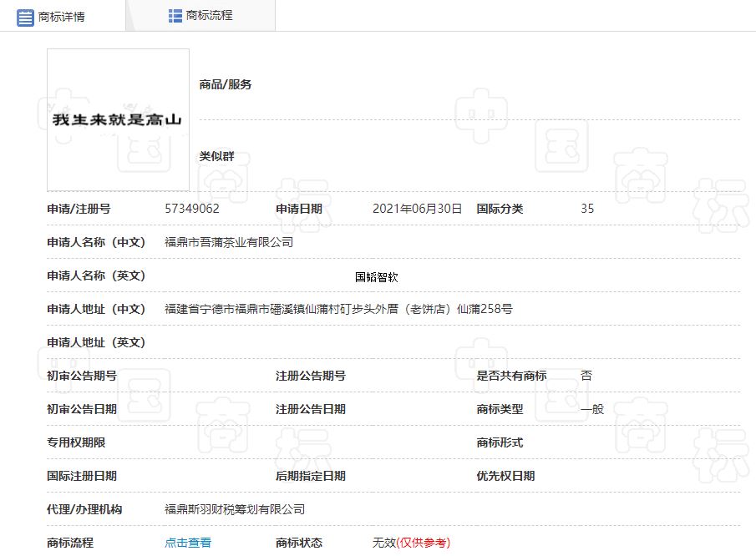Click the trademark image 我生来就是高山
This screenshot has height=556, width=756.
118,120
